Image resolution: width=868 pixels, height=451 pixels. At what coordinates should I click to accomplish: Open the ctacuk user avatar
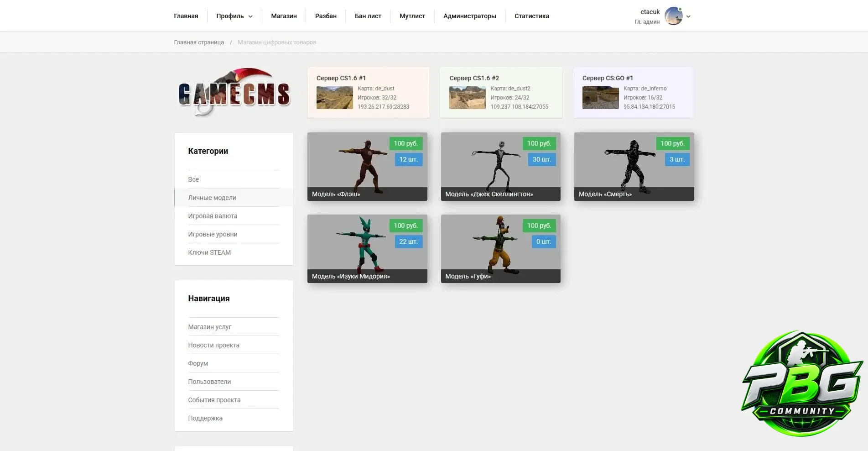674,16
